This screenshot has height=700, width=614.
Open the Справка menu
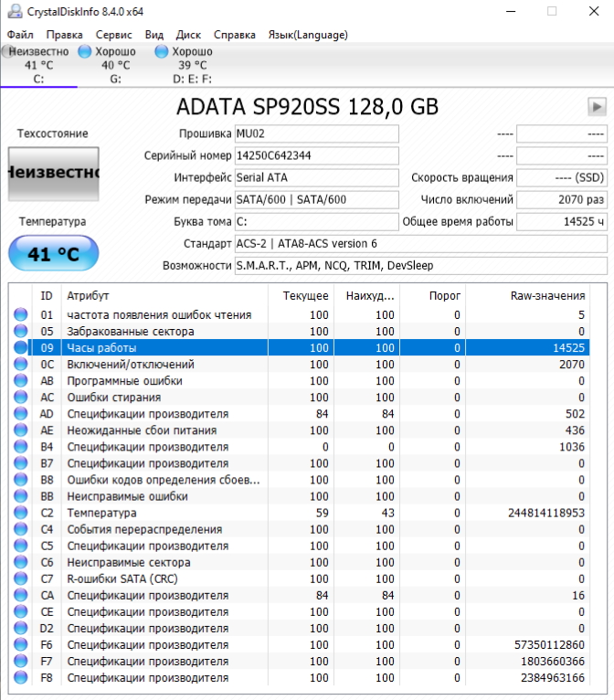click(234, 35)
